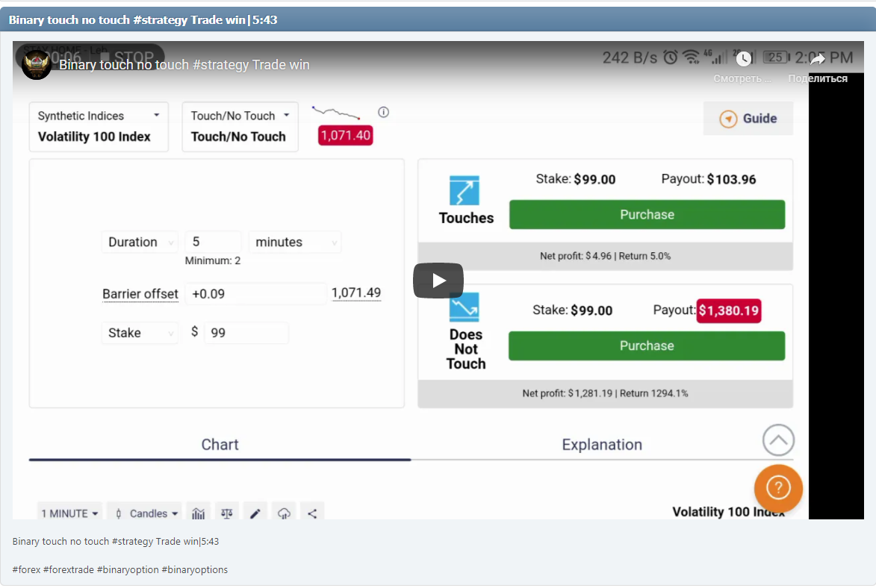Open the Guide button
Image resolution: width=876 pixels, height=588 pixels.
pyautogui.click(x=748, y=119)
